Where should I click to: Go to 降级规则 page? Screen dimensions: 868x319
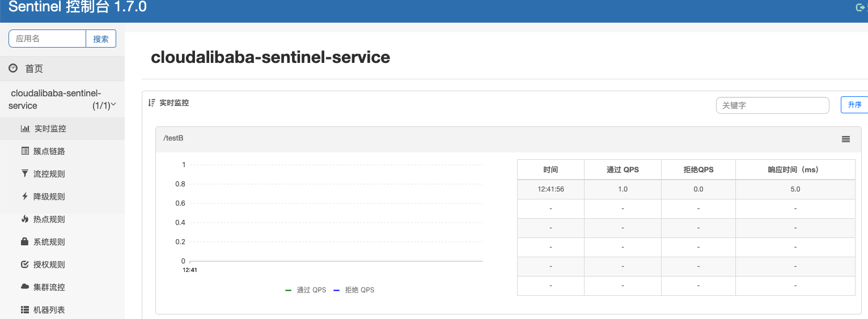(x=62, y=197)
